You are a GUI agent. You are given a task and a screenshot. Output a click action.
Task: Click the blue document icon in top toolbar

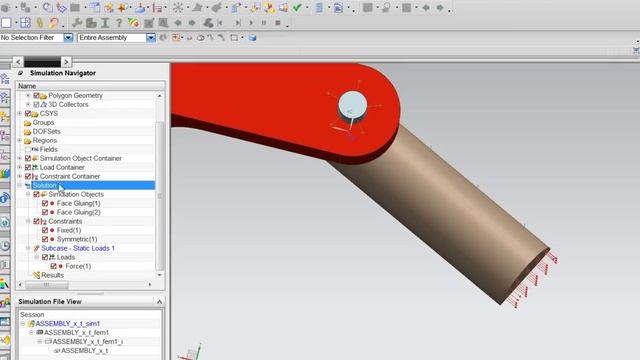click(338, 7)
